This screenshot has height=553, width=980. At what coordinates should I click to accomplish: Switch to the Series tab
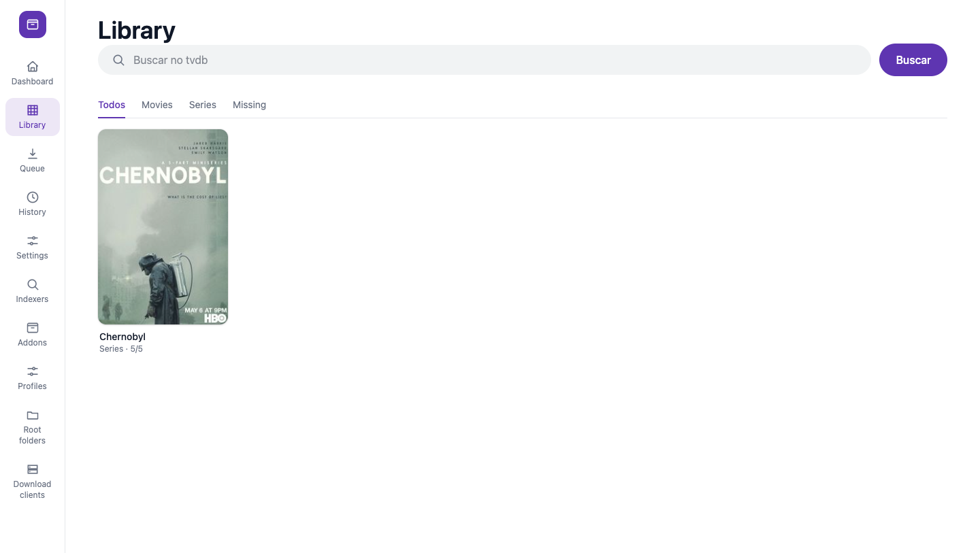pyautogui.click(x=203, y=105)
